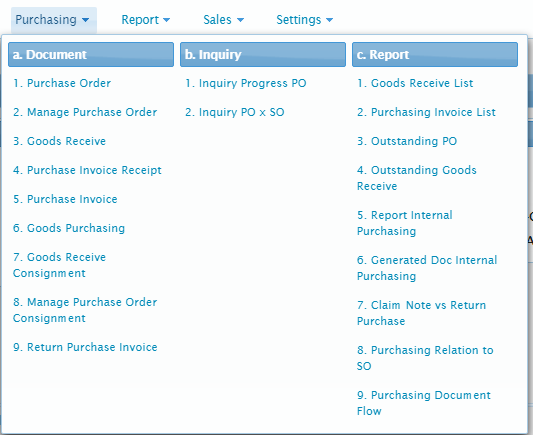Select the 'c. Report' section header
This screenshot has height=435, width=533.
tap(435, 54)
